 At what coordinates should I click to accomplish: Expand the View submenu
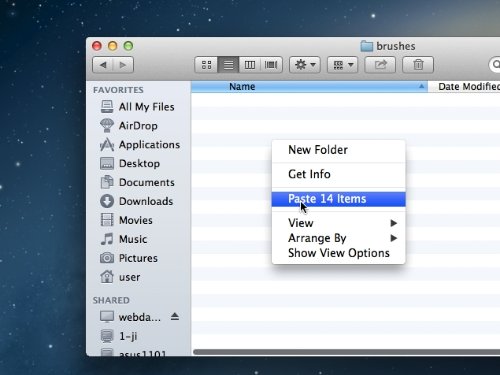tap(339, 223)
